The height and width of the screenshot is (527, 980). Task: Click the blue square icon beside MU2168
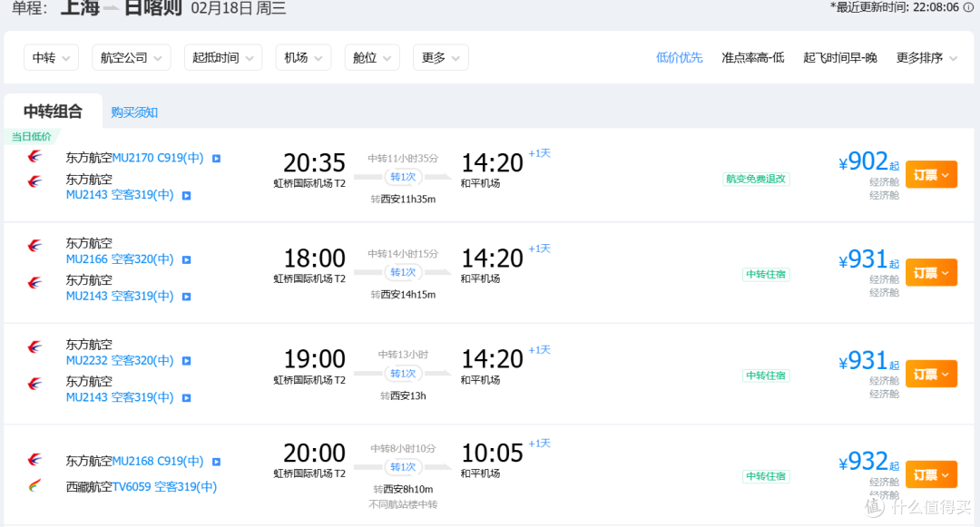click(216, 462)
